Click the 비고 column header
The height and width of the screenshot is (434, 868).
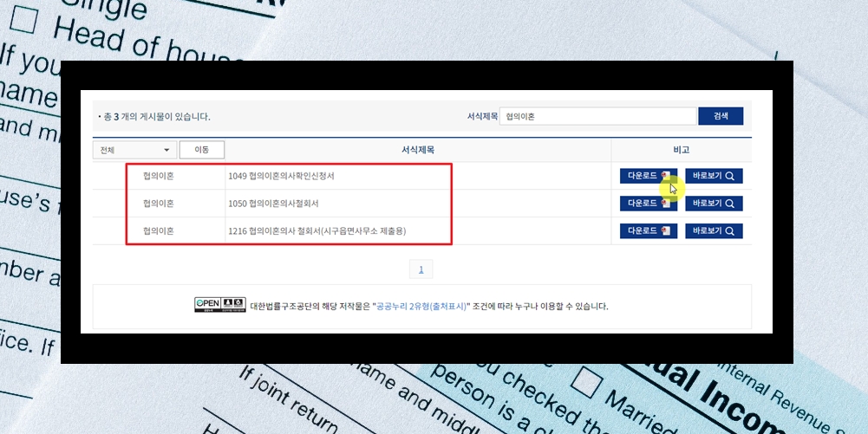click(x=682, y=150)
